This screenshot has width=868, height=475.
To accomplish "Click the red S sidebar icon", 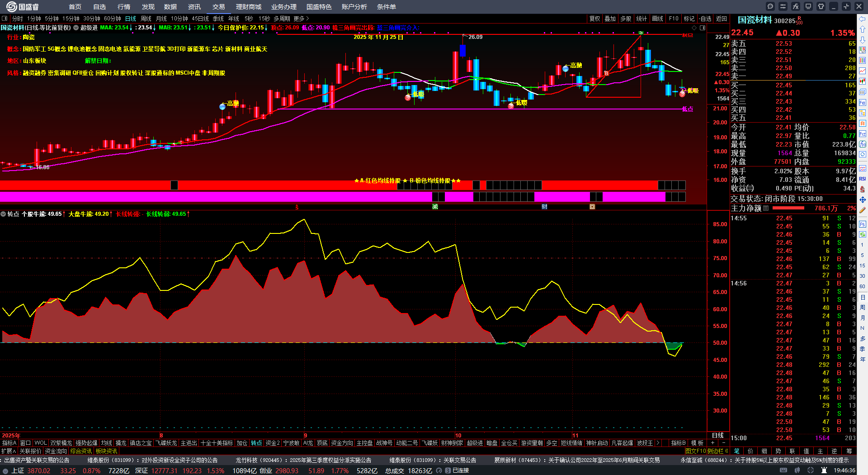I will 863,189.
